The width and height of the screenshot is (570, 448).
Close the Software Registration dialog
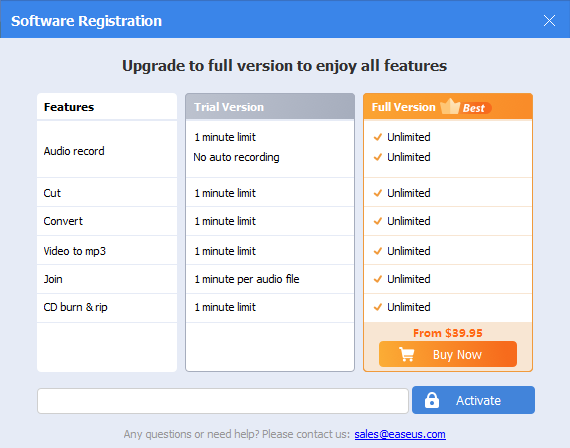click(x=549, y=21)
